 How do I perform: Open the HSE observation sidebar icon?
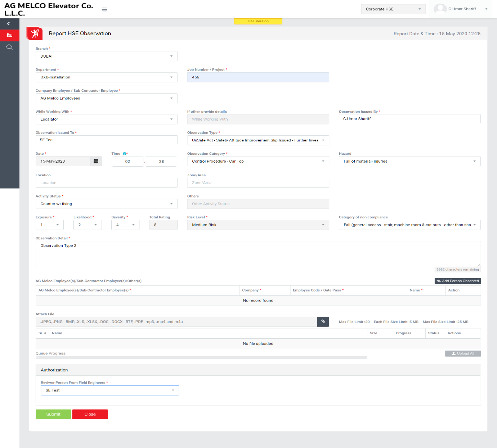click(x=9, y=35)
